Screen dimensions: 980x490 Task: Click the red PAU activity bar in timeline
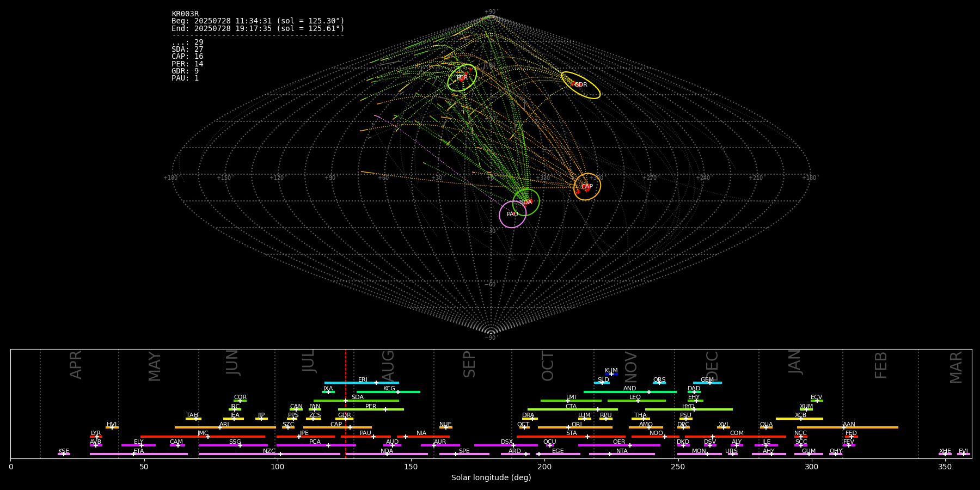tap(366, 437)
